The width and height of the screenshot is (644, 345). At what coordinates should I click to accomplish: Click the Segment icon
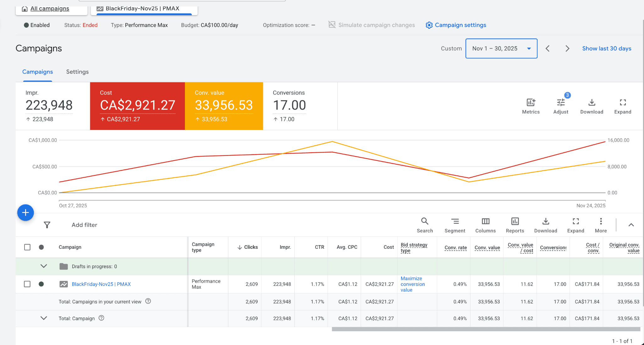tap(455, 221)
